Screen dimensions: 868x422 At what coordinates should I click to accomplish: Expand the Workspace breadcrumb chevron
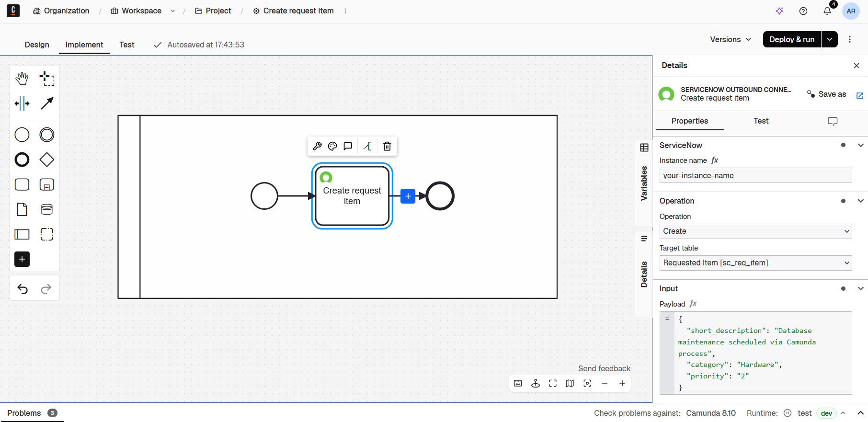pos(172,11)
